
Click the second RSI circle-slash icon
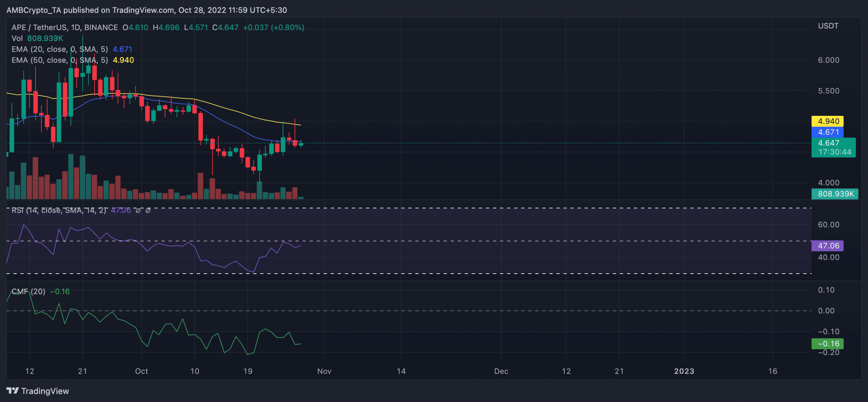pos(148,210)
